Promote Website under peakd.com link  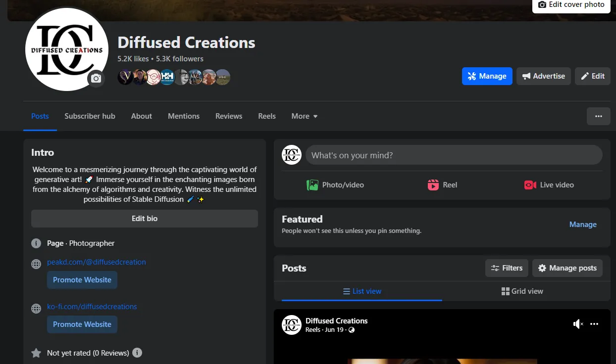pyautogui.click(x=82, y=280)
